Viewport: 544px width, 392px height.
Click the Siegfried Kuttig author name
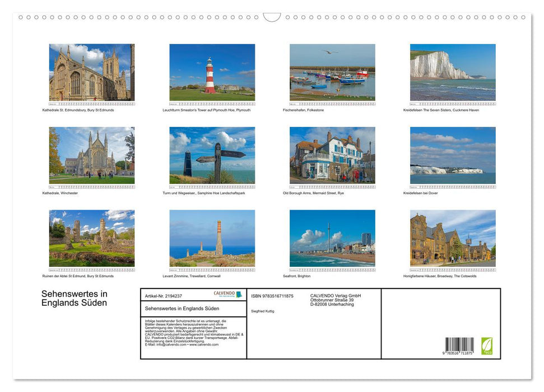coord(262,311)
